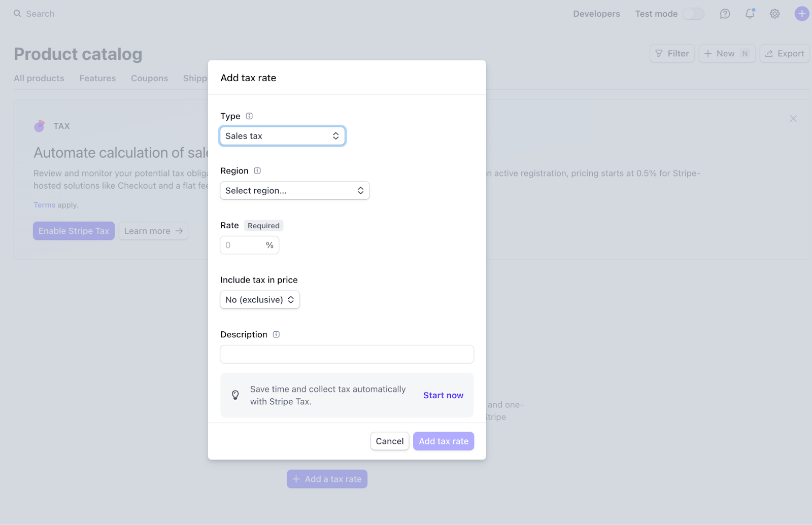Click the Filter button
Image resolution: width=812 pixels, height=525 pixels.
click(x=672, y=53)
